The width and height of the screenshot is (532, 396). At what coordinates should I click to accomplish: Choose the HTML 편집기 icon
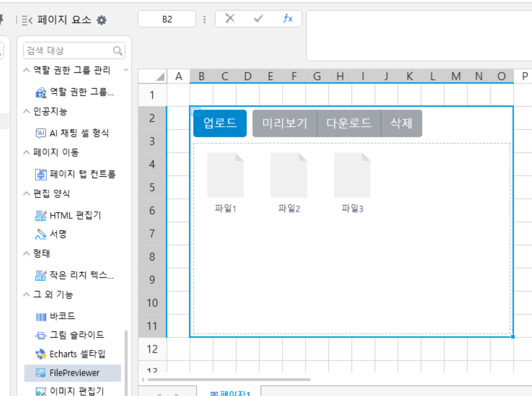tap(41, 216)
